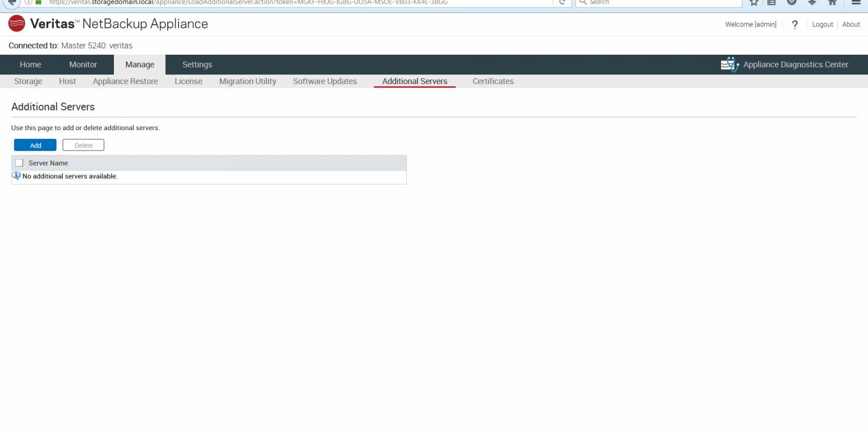This screenshot has height=434, width=868.
Task: Click the browser home icon
Action: [x=833, y=2]
